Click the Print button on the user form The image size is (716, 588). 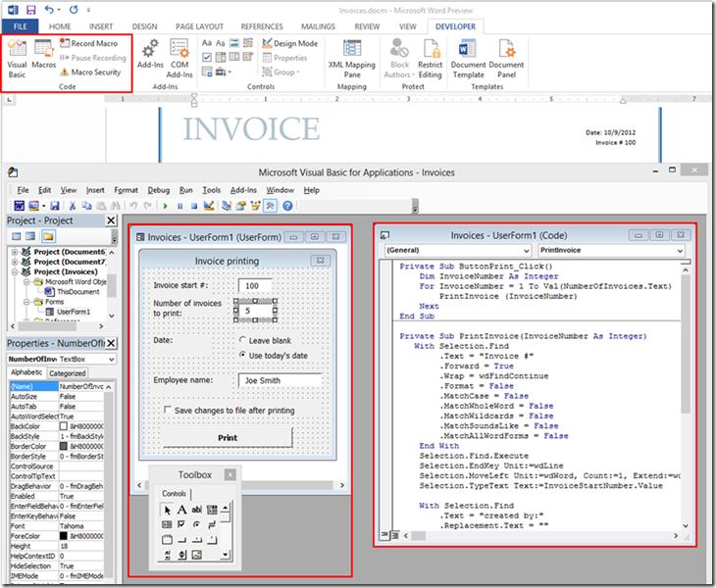[x=228, y=437]
